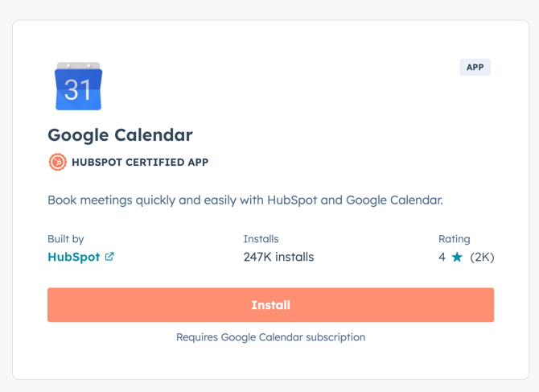Click the word Google Calendar in the description
Viewport: 539px width, 392px height.
393,200
